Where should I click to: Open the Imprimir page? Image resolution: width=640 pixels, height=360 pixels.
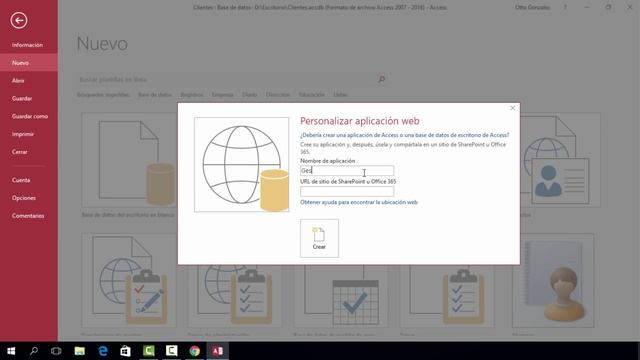[x=22, y=134]
